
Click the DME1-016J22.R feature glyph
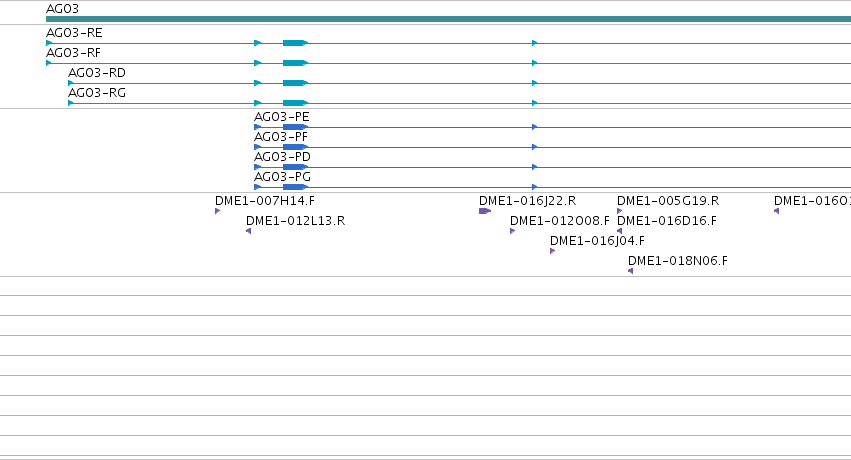[485, 211]
